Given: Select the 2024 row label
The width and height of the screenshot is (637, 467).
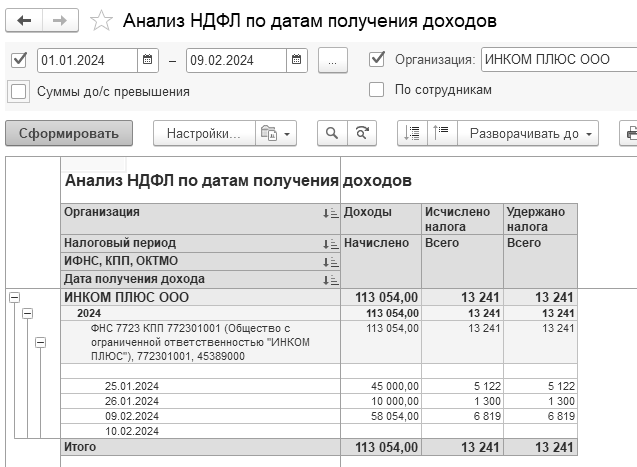Looking at the screenshot, I should click(x=89, y=313).
